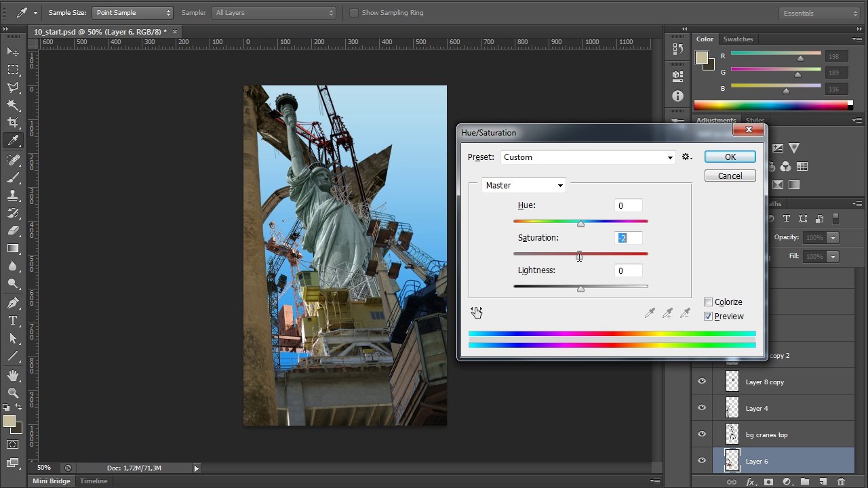Open the Preset Custom dropdown
This screenshot has width=868, height=488.
tap(588, 157)
